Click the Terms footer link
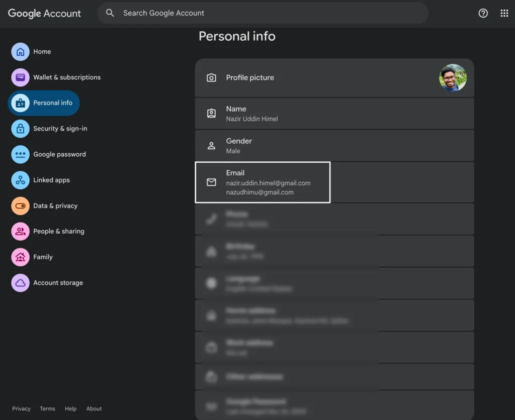 [47, 408]
